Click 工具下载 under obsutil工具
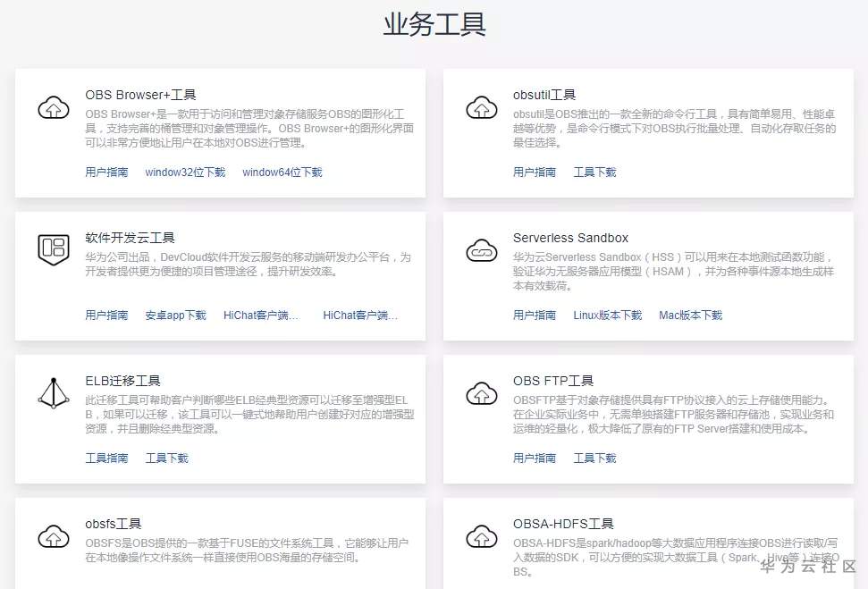This screenshot has width=868, height=589. [x=595, y=172]
